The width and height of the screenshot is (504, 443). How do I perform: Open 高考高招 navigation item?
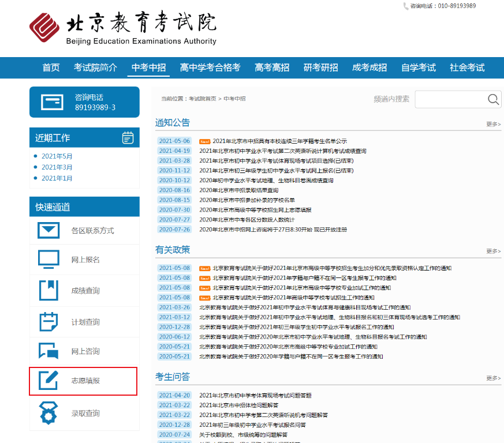(x=272, y=67)
